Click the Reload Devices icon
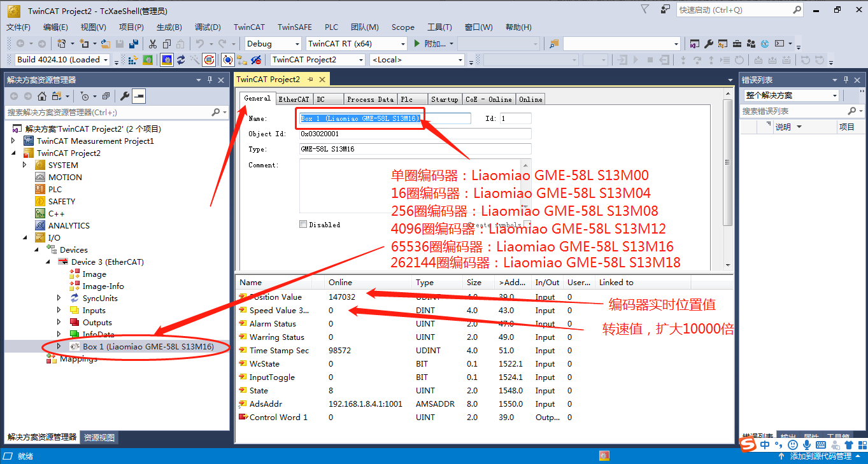868x464 pixels. point(181,60)
